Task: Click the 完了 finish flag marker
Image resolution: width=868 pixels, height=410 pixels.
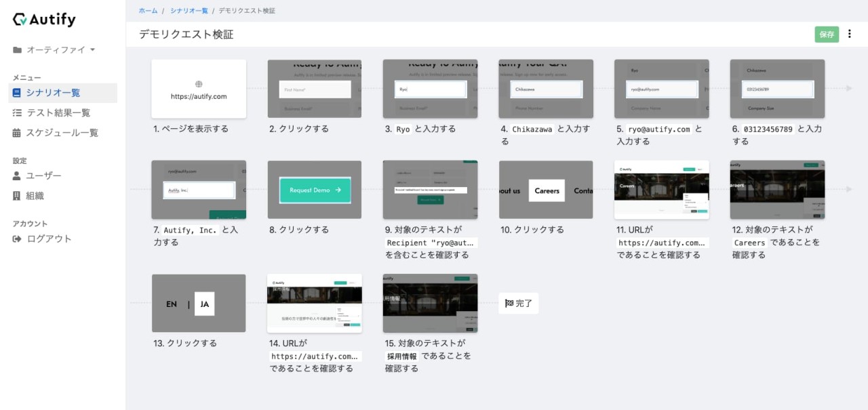Action: point(519,304)
